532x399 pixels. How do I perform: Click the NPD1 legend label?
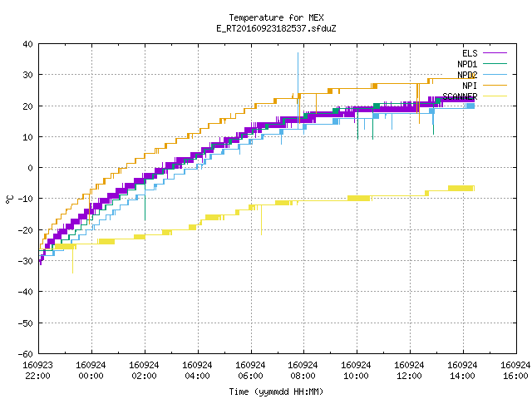click(x=467, y=64)
